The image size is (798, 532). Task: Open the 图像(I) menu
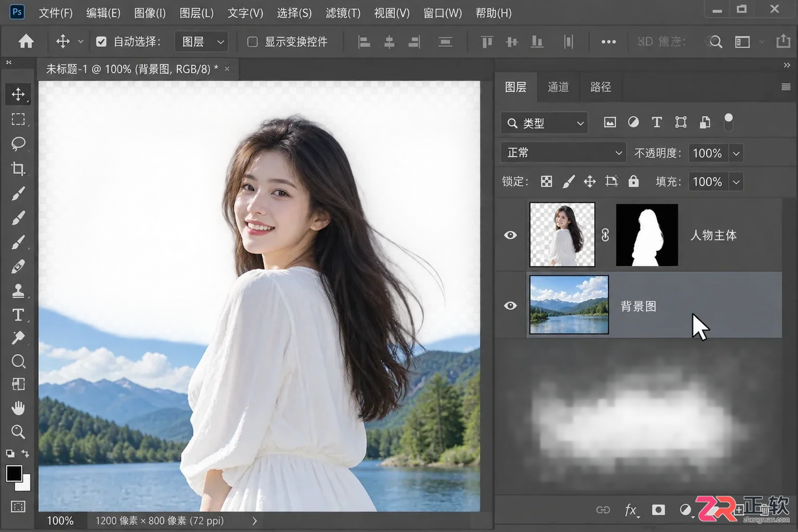(150, 13)
